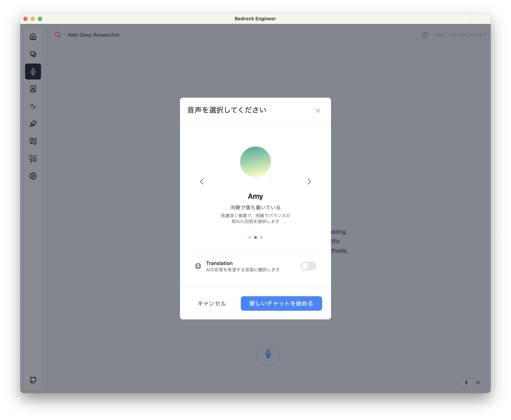This screenshot has width=511, height=420.
Task: Close the voice selection dialog with X
Action: pyautogui.click(x=318, y=111)
